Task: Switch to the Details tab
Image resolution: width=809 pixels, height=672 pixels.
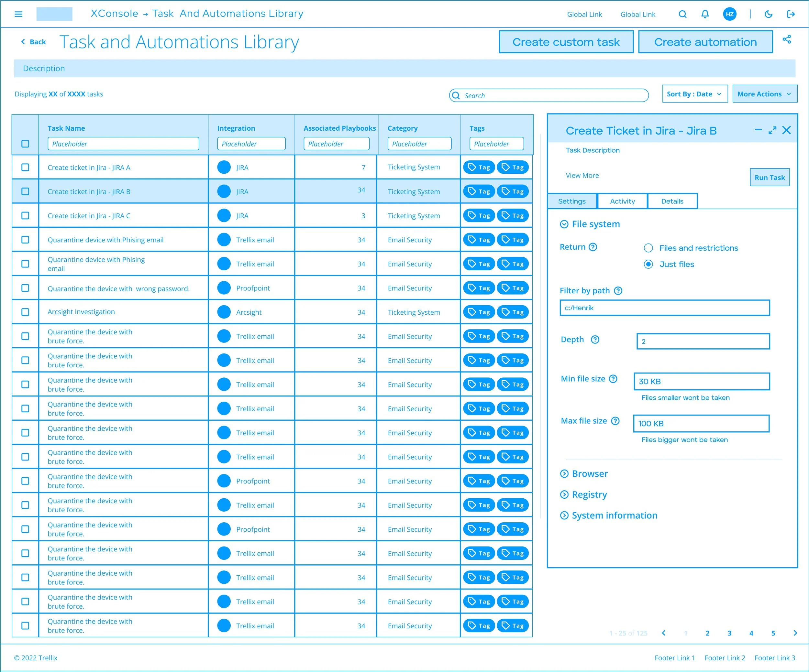Action: click(x=672, y=201)
